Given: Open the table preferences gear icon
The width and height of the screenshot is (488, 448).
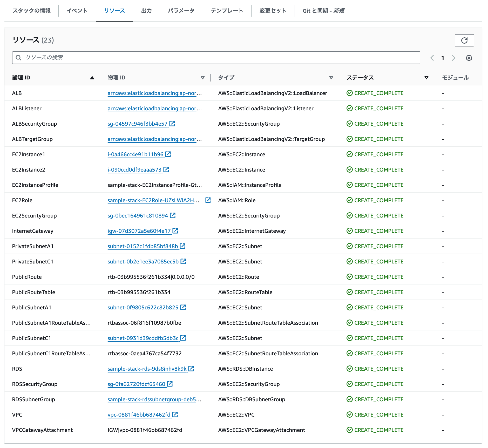Looking at the screenshot, I should [x=469, y=58].
